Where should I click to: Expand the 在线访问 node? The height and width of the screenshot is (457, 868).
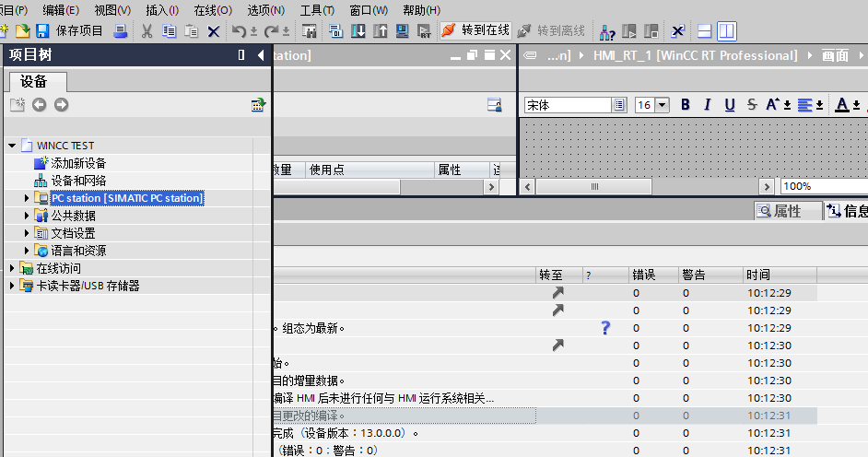12,268
